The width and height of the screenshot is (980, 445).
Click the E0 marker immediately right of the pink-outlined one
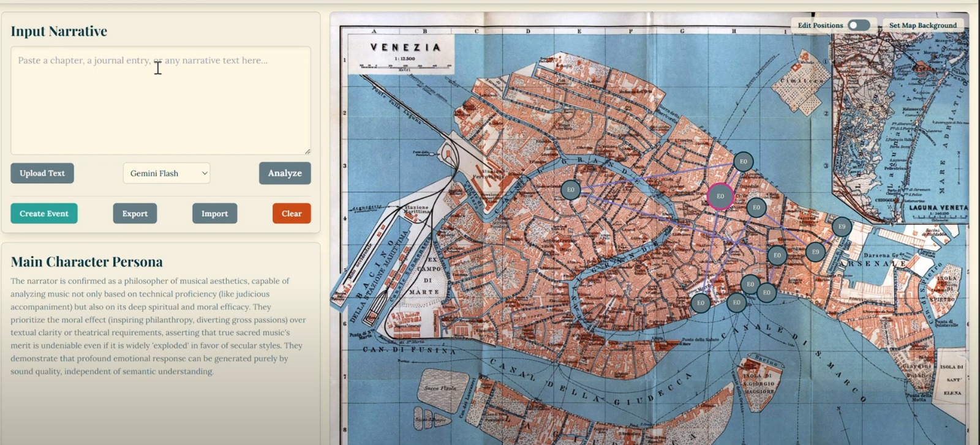[x=756, y=208]
